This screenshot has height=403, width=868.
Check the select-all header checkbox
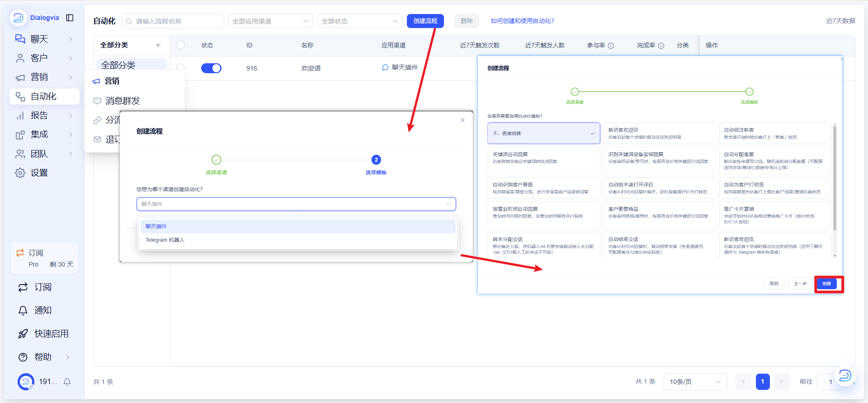click(180, 45)
